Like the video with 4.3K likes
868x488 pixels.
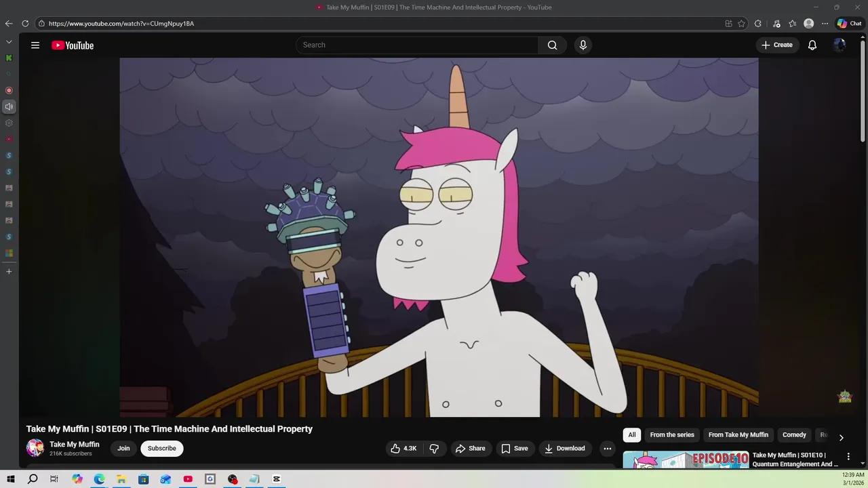[404, 448]
